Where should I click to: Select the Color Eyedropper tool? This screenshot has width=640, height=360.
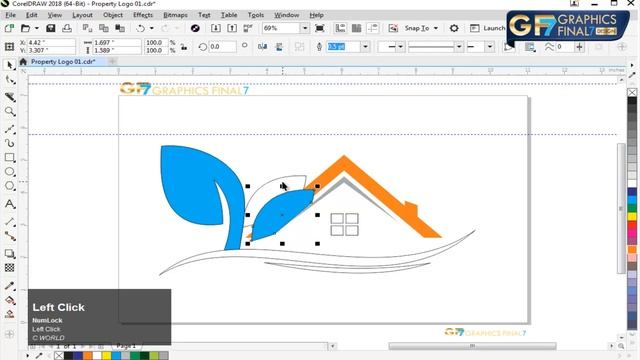(x=10, y=286)
